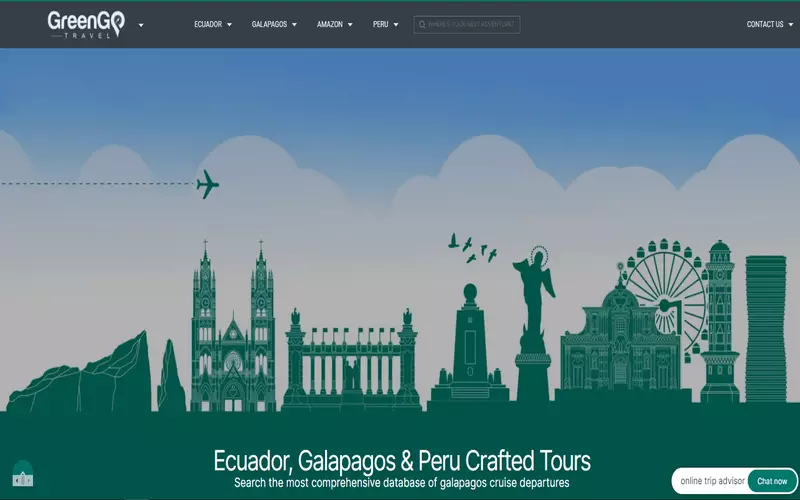Click the Ecuador, Galapagos & Peru Crafted Tours heading
Screen dimensions: 800x500
pos(402,461)
